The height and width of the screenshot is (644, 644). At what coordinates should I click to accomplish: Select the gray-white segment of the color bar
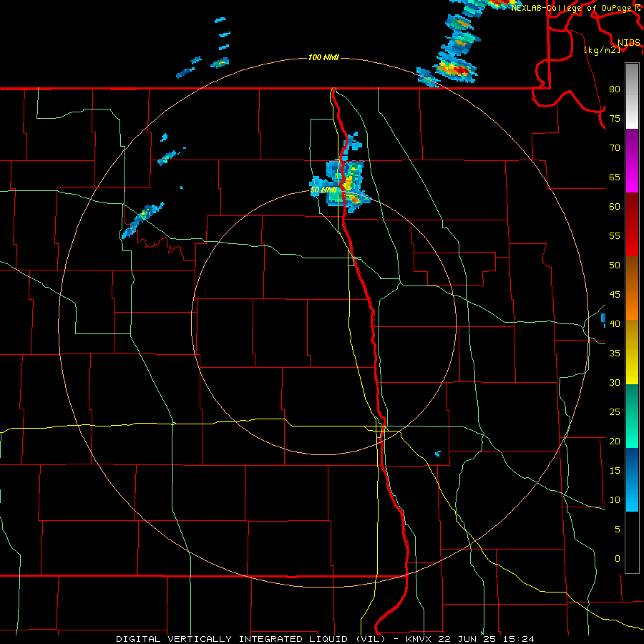[x=632, y=96]
